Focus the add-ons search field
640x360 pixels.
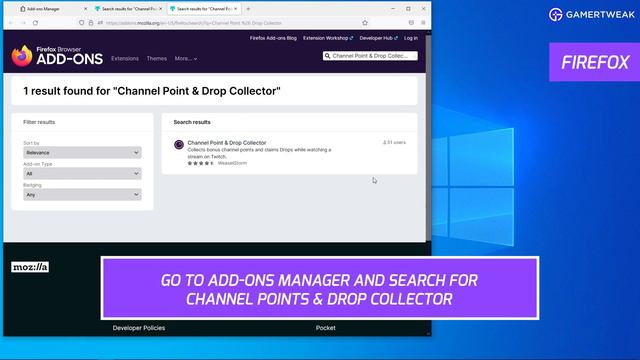pos(370,56)
